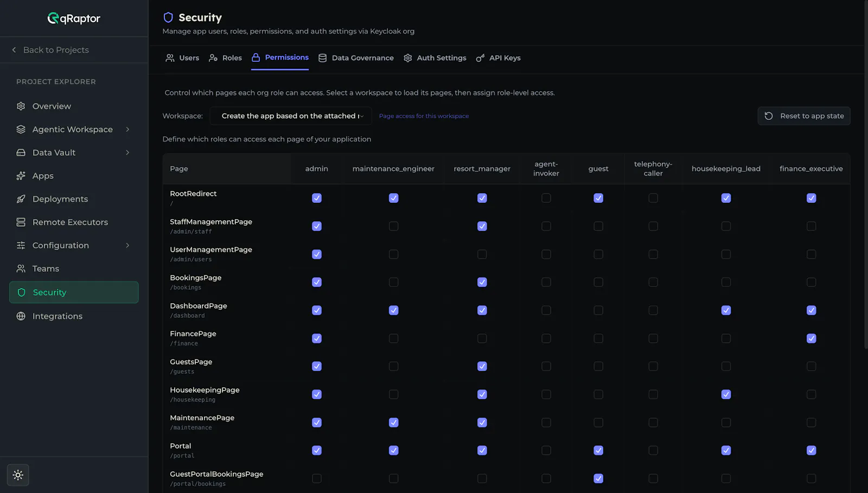Click the housekeeping_lead column header
The width and height of the screenshot is (868, 493).
[x=726, y=169]
